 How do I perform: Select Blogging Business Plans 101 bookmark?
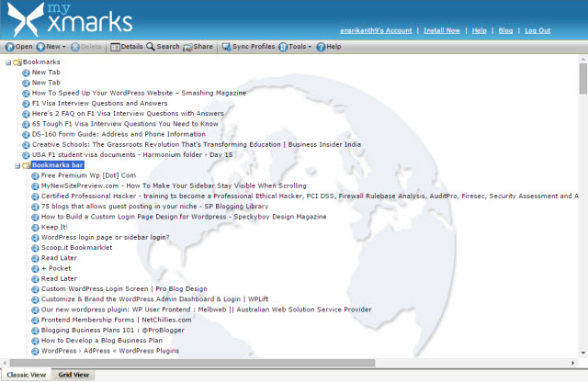tap(112, 331)
